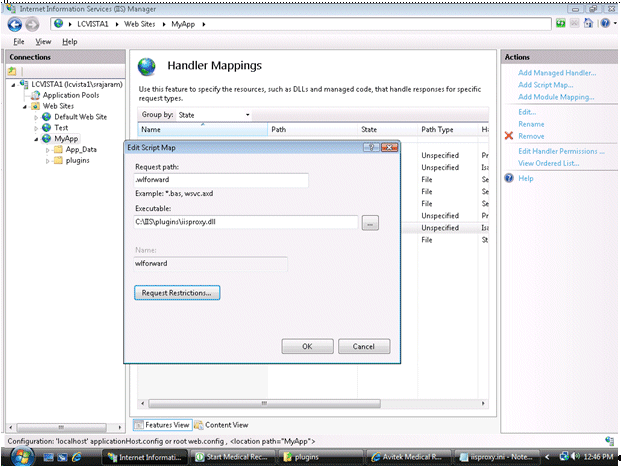Switch to Avitek Medical taskbar button
This screenshot has height=468, width=621.
click(x=408, y=457)
